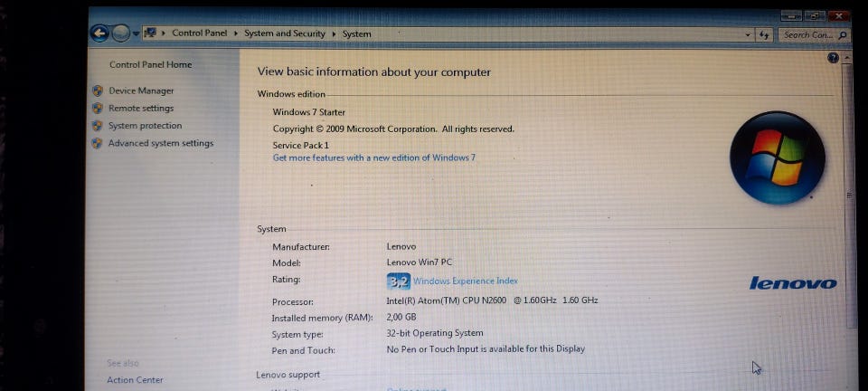Open the recent pages dropdown arrow

[x=136, y=33]
